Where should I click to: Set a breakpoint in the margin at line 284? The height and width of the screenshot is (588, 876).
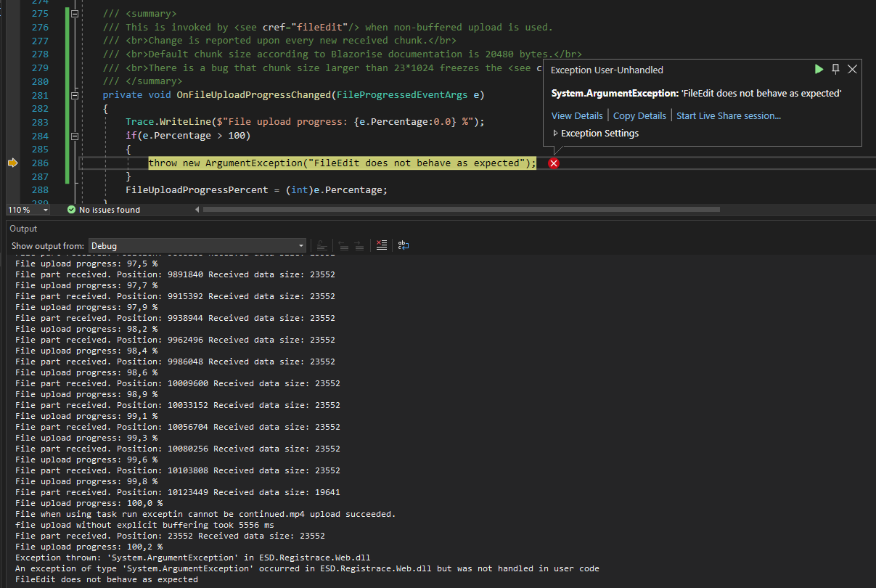click(x=12, y=135)
